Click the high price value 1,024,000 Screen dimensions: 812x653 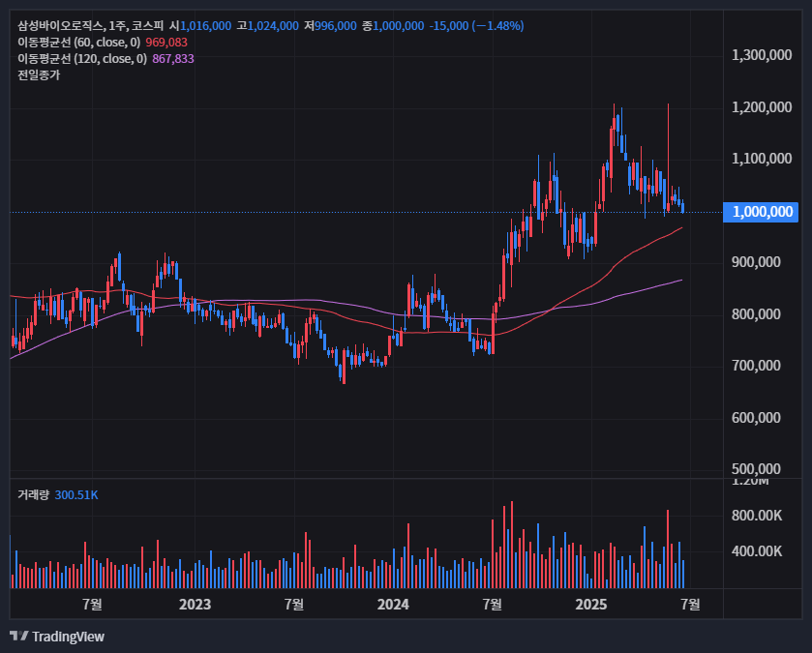(273, 26)
